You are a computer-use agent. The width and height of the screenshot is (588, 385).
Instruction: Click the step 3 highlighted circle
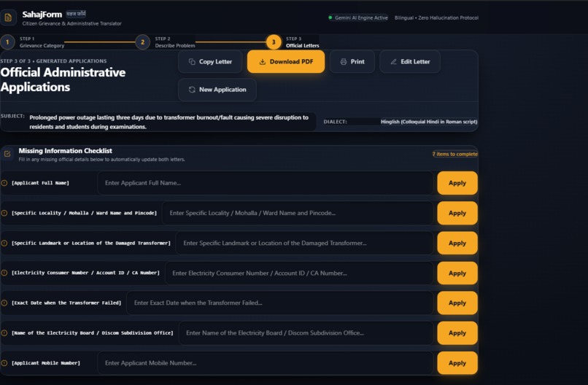(274, 42)
